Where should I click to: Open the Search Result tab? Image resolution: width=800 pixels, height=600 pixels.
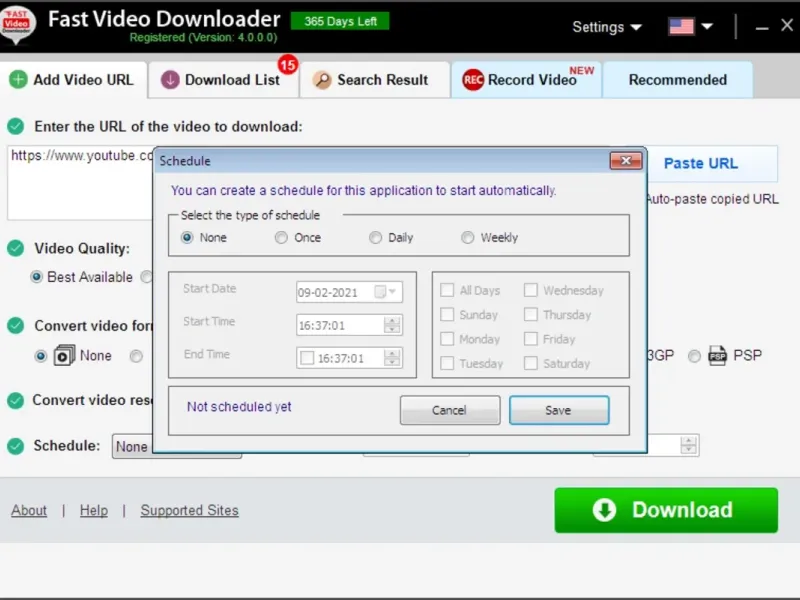click(374, 80)
